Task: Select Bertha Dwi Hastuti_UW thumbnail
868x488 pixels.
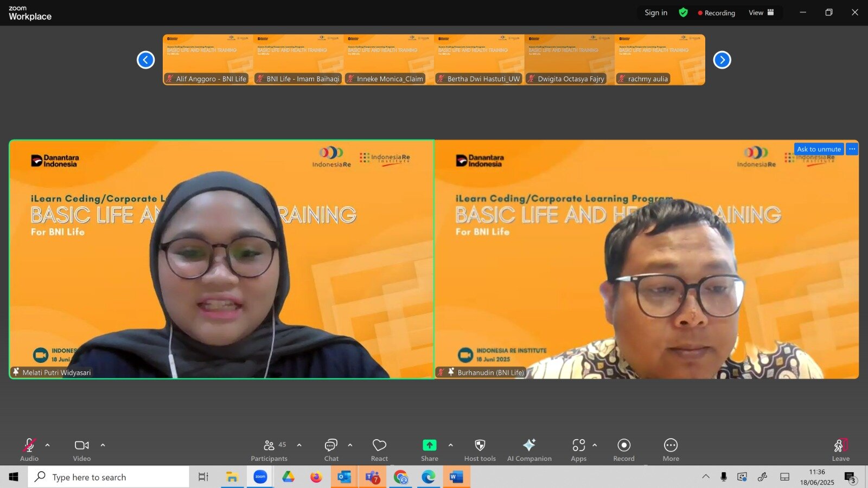Action: [479, 60]
